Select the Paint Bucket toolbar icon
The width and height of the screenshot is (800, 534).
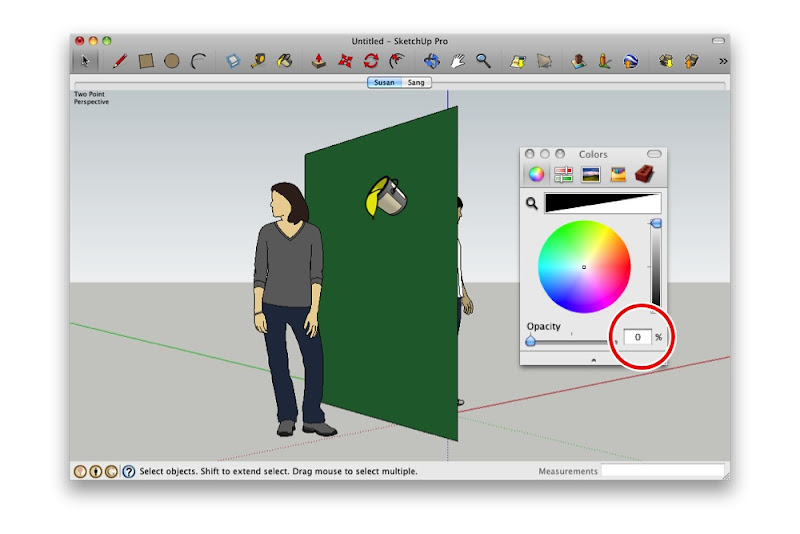[x=285, y=61]
